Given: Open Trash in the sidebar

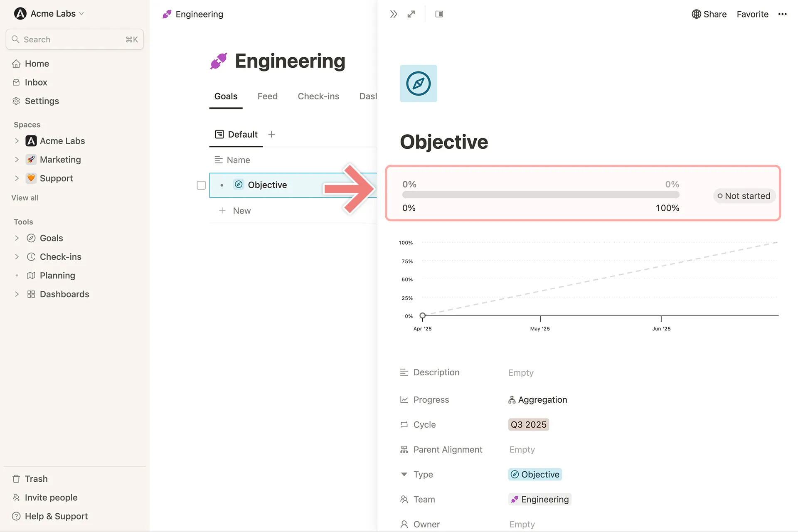Looking at the screenshot, I should pos(36,479).
